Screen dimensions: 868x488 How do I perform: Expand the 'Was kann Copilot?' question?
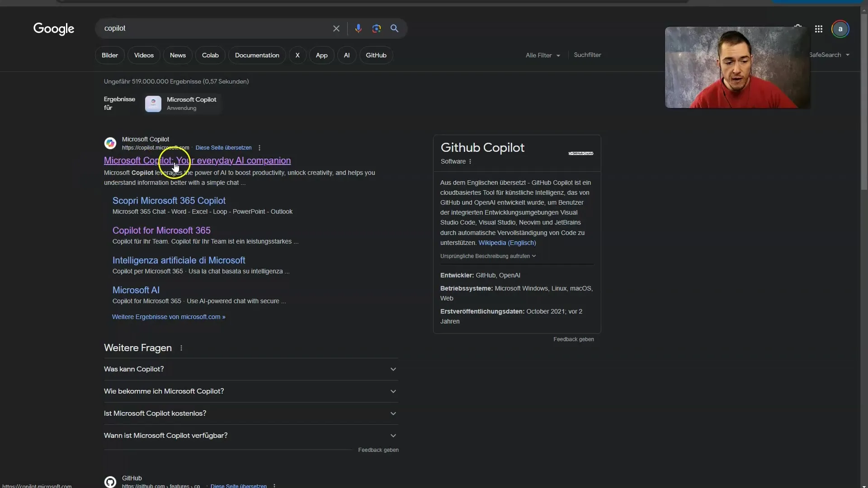pos(393,368)
